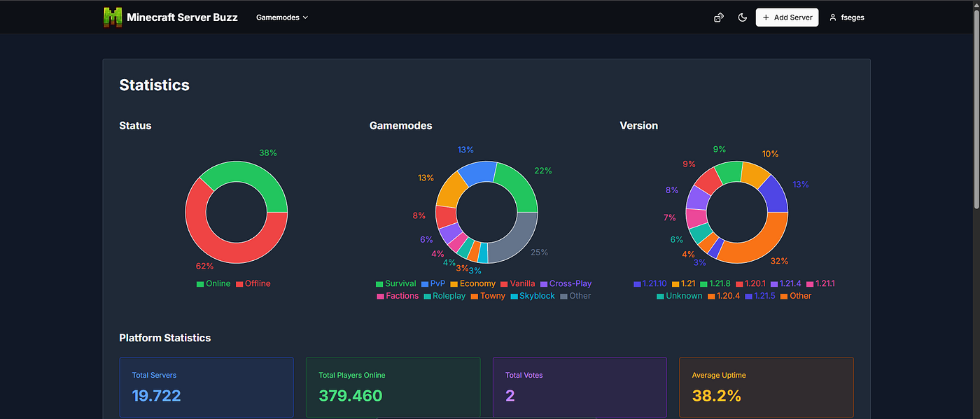This screenshot has width=980, height=419.
Task: Click the Minecraft Server Buzz logo icon
Action: click(113, 17)
